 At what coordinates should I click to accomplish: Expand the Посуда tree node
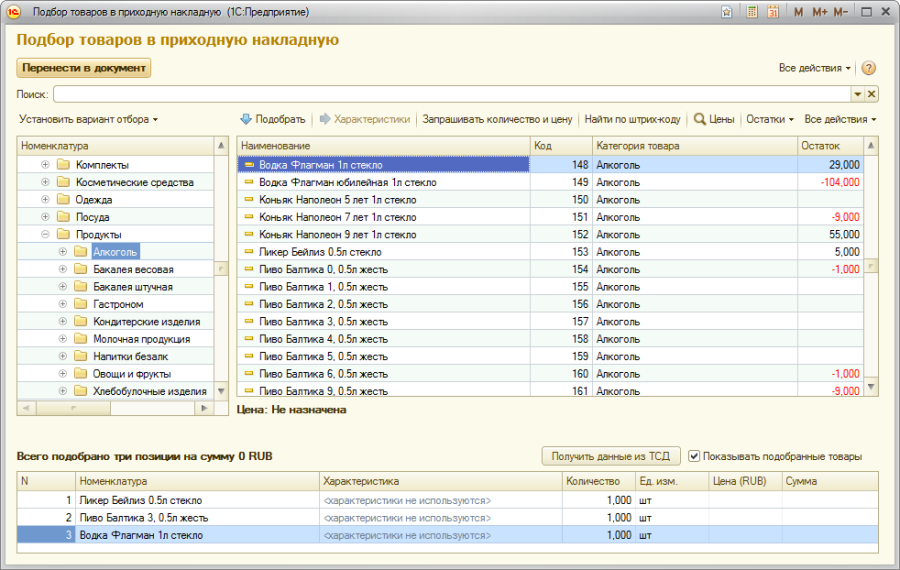point(45,217)
